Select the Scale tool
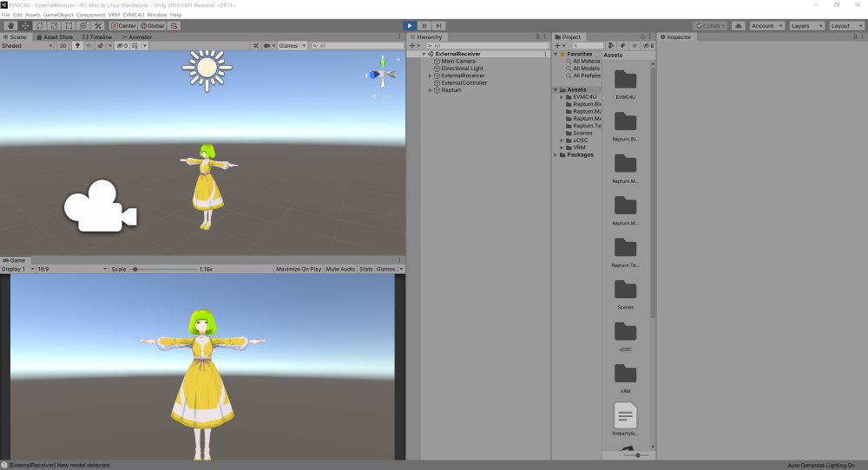Image resolution: width=868 pixels, height=470 pixels. tap(54, 25)
